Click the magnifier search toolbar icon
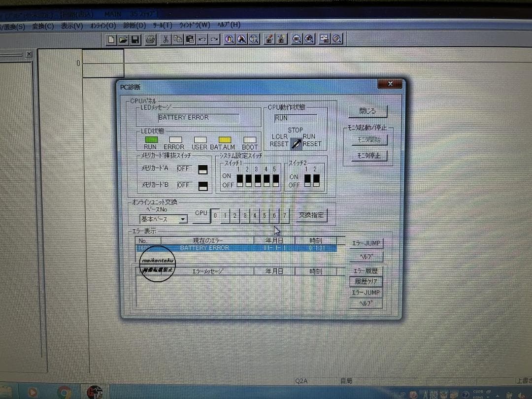Viewport: 532px width, 399px height. click(x=229, y=39)
